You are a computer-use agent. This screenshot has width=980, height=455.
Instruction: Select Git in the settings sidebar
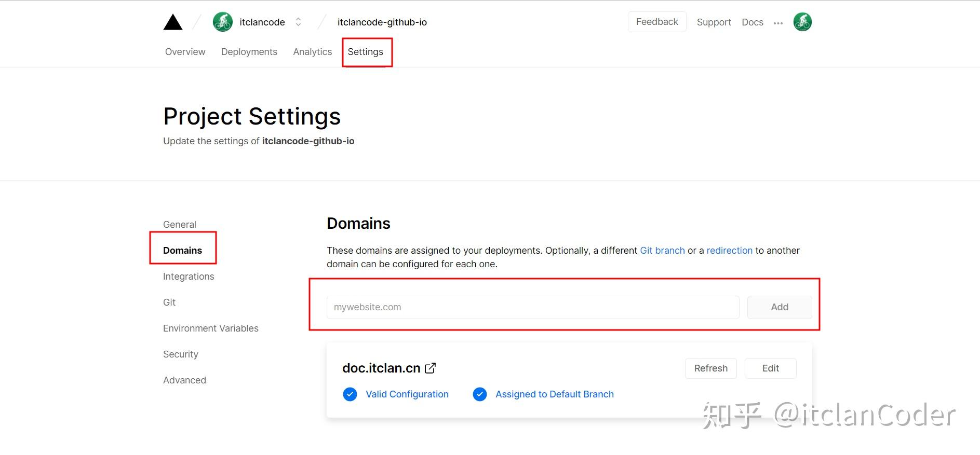pos(169,302)
